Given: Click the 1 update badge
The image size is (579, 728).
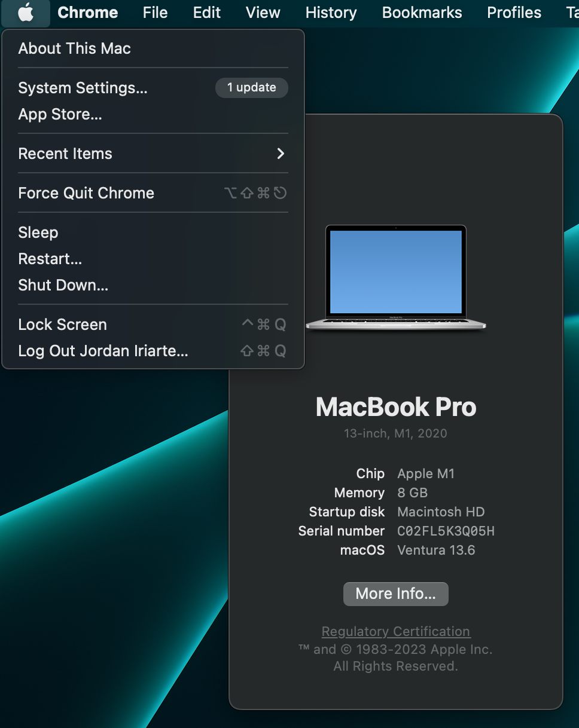Looking at the screenshot, I should 251,88.
